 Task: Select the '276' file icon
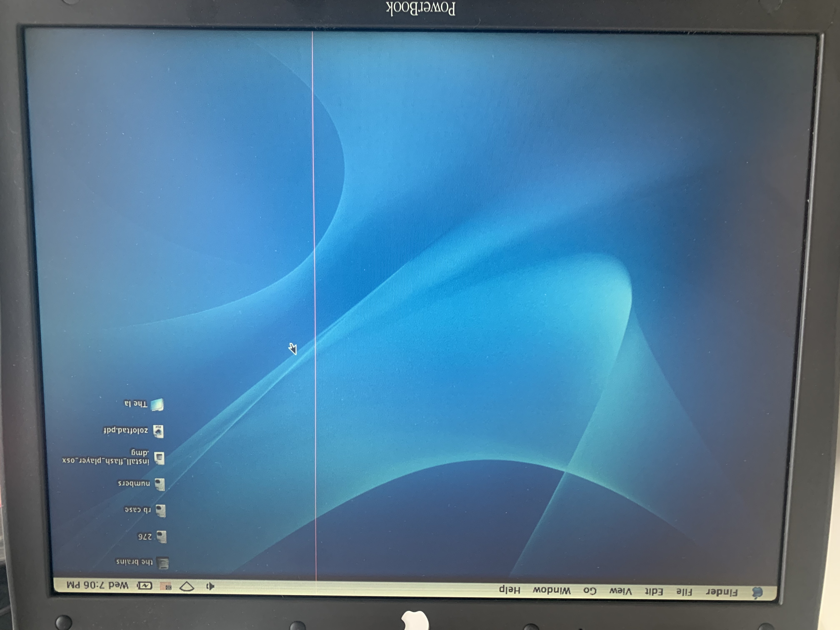tap(161, 537)
